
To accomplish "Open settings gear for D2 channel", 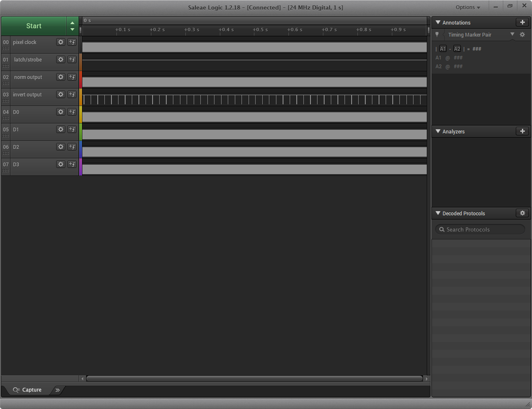I will (61, 147).
